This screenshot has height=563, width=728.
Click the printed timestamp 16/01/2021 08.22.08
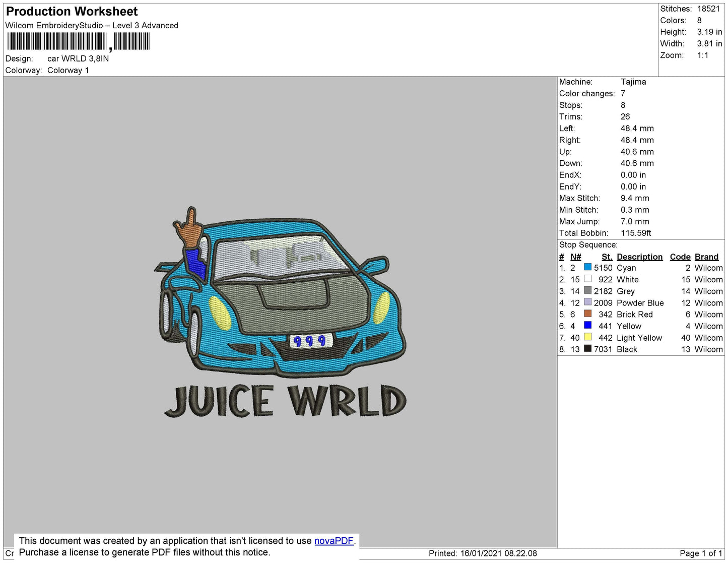pos(498,553)
